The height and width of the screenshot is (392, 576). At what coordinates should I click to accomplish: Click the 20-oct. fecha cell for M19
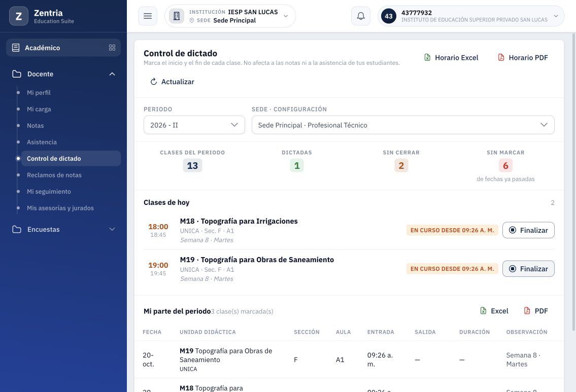click(x=148, y=360)
